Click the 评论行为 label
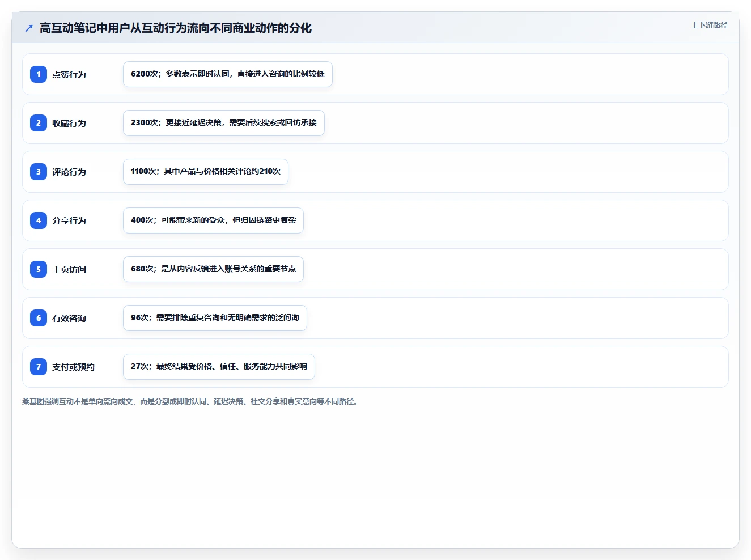 click(x=69, y=172)
